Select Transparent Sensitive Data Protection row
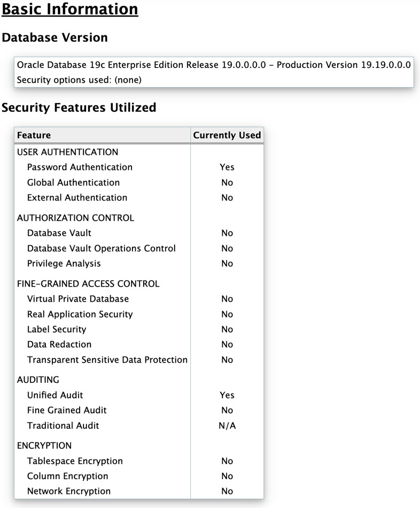This screenshot has height=508, width=420. click(x=139, y=360)
